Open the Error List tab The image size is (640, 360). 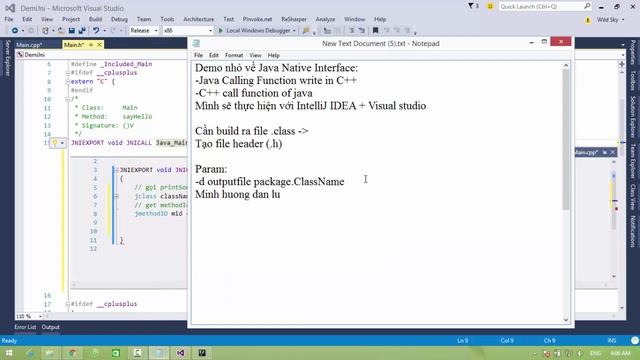25,327
